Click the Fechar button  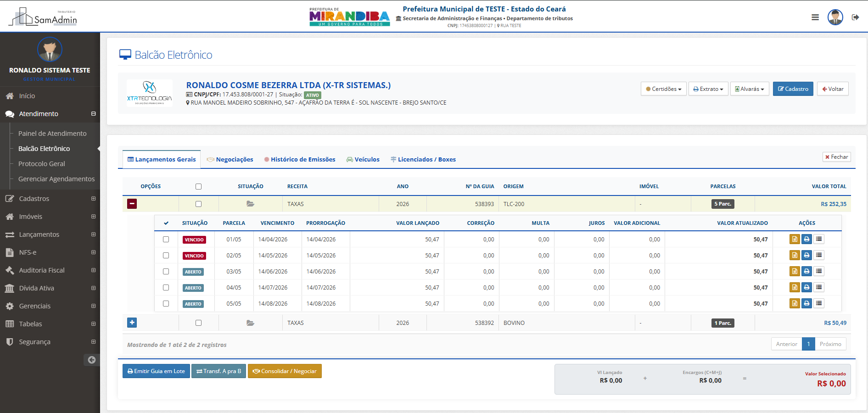click(837, 157)
